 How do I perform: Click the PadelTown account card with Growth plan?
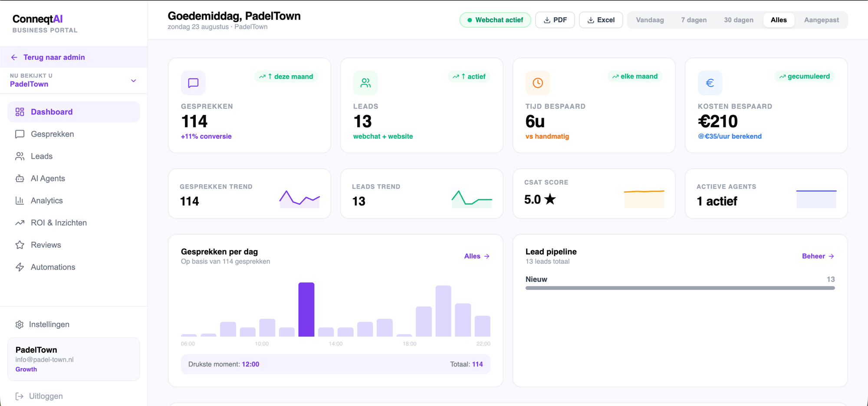coord(74,359)
